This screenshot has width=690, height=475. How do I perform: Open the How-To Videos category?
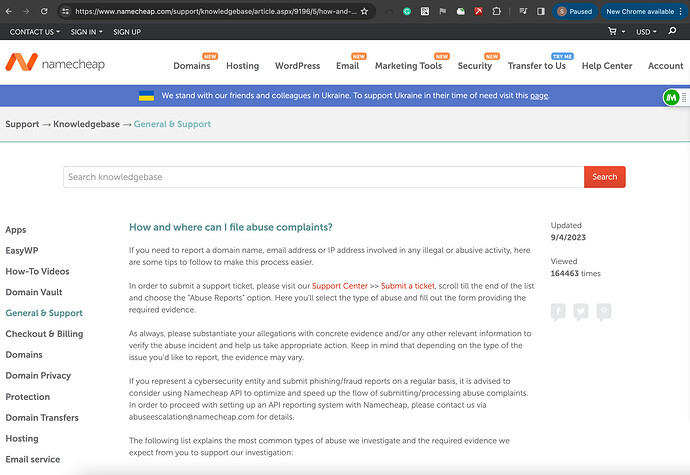(x=37, y=271)
